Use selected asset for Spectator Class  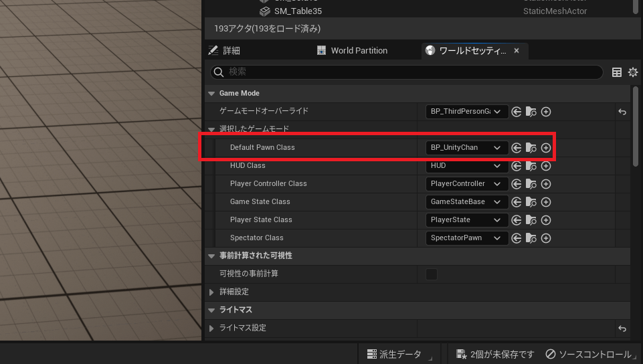pos(517,238)
